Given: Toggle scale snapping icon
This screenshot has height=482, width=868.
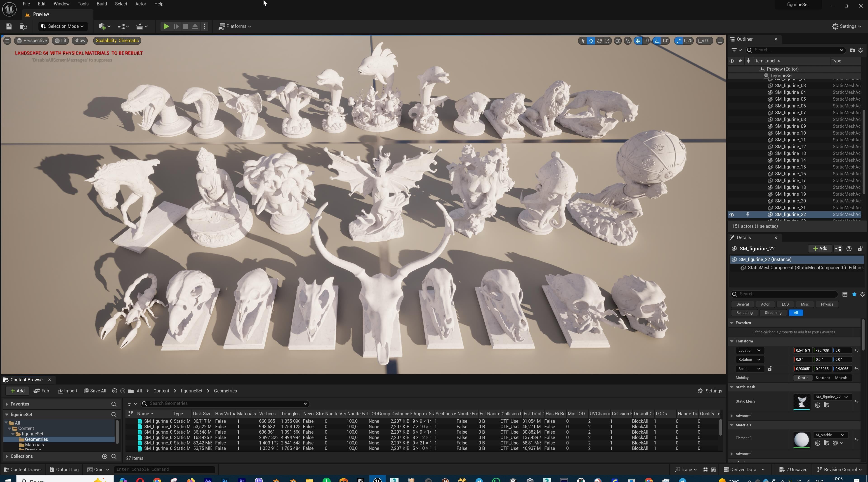Looking at the screenshot, I should (x=678, y=41).
